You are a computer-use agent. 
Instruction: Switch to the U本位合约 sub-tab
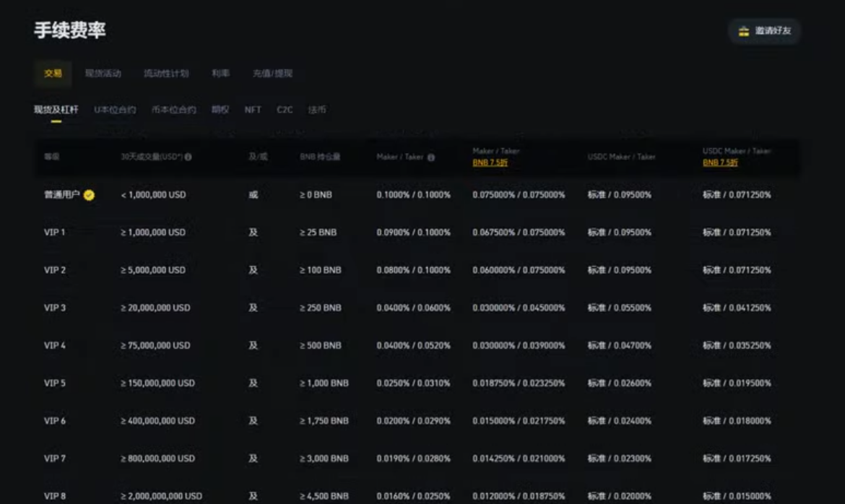pyautogui.click(x=115, y=110)
